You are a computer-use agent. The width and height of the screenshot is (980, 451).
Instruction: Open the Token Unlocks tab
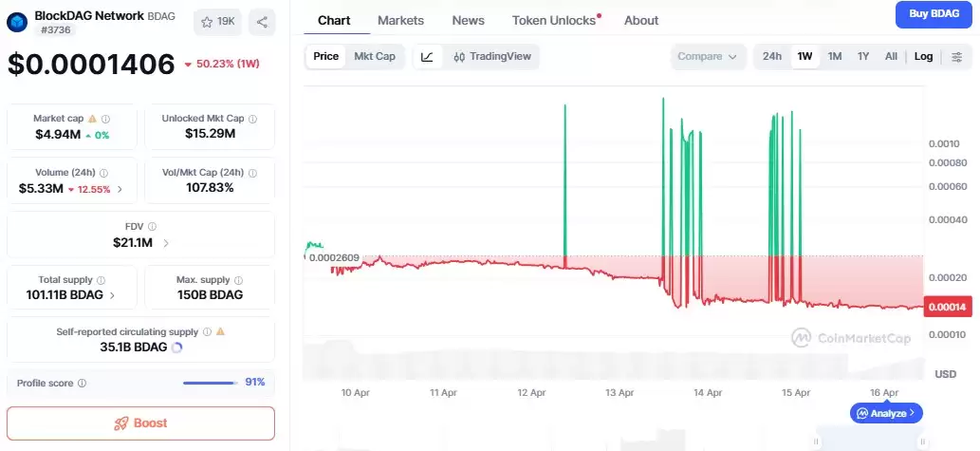click(x=554, y=20)
